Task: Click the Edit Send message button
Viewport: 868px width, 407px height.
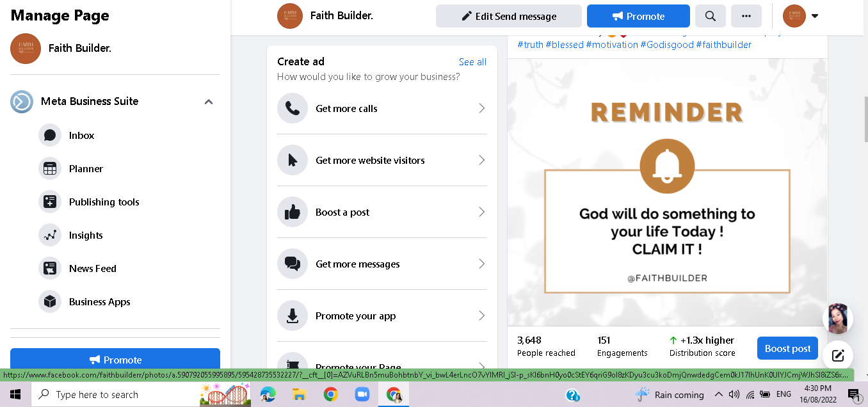Action: 509,16
